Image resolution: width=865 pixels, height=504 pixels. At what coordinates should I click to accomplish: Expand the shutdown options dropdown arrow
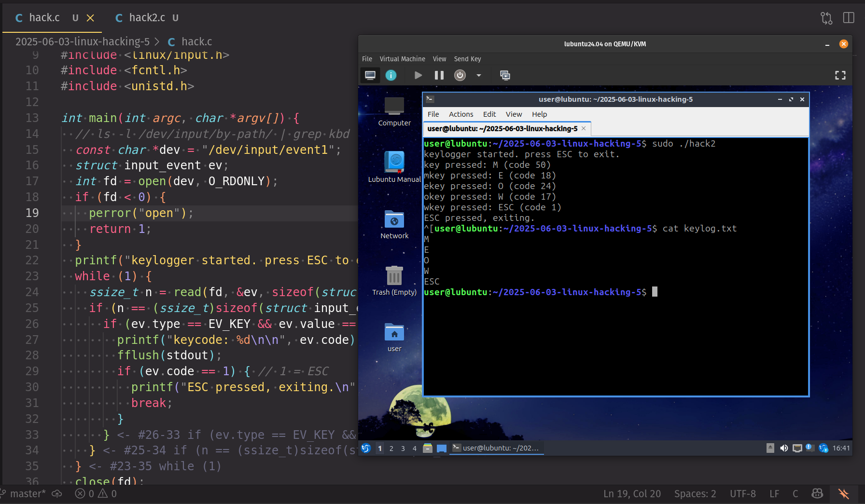pyautogui.click(x=479, y=75)
